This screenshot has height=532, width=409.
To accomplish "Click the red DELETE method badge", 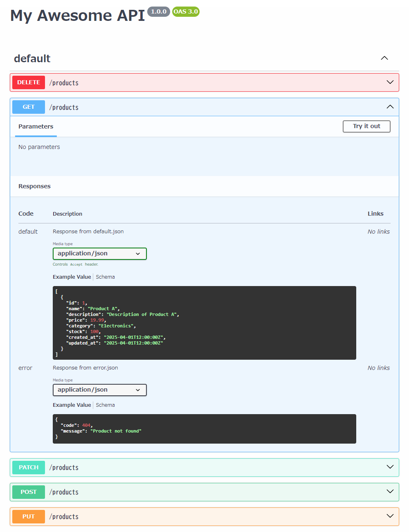I will [29, 82].
